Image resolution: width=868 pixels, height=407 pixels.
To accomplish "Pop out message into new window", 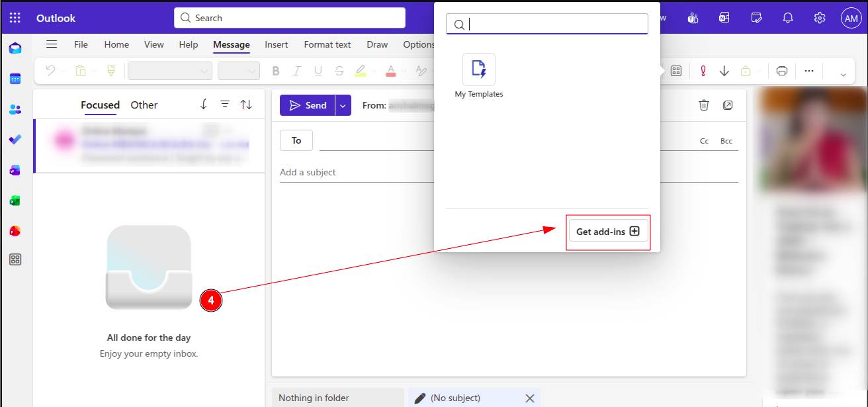I will pos(728,105).
